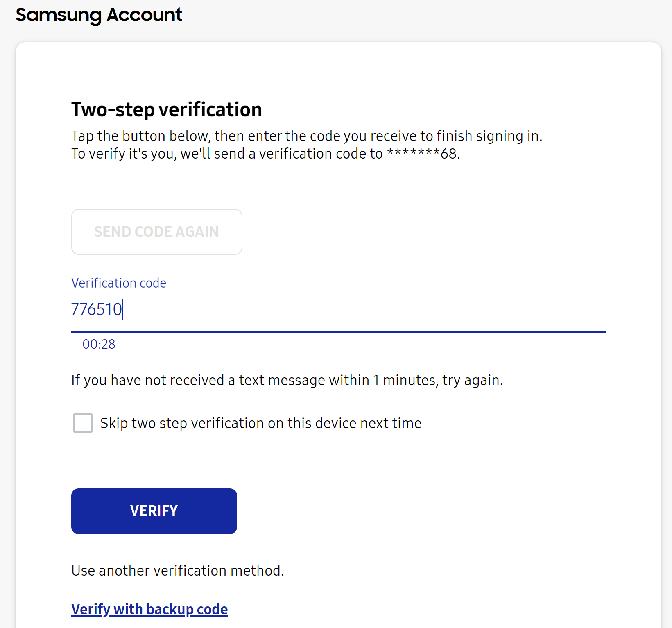The width and height of the screenshot is (672, 628).
Task: Click the SEND CODE AGAIN button
Action: pos(157,232)
